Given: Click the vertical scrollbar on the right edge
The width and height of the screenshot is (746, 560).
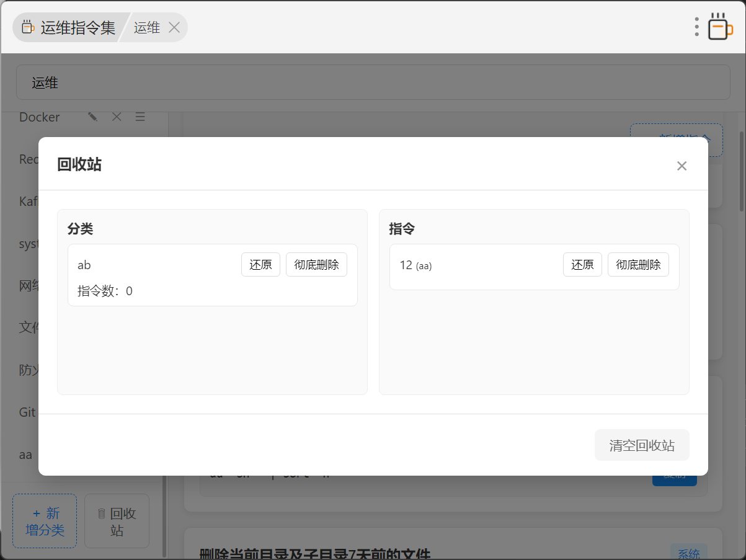Looking at the screenshot, I should pos(742,171).
